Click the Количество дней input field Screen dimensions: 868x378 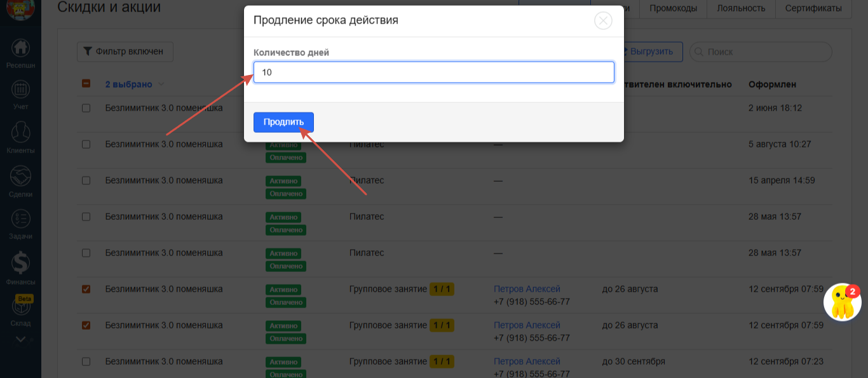click(433, 72)
